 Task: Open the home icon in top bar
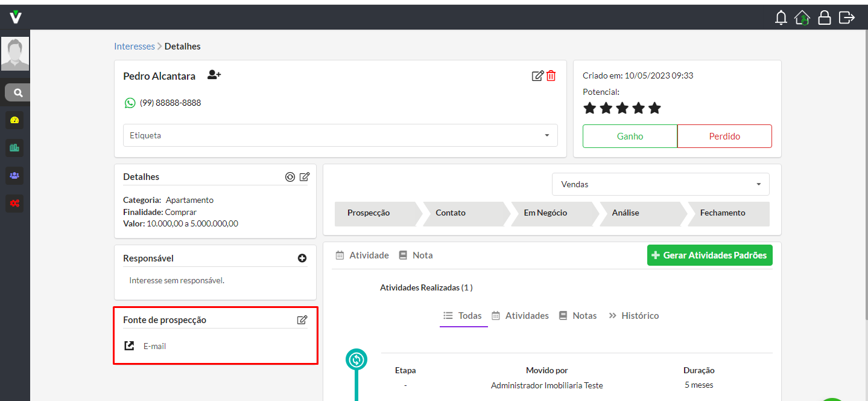point(802,18)
